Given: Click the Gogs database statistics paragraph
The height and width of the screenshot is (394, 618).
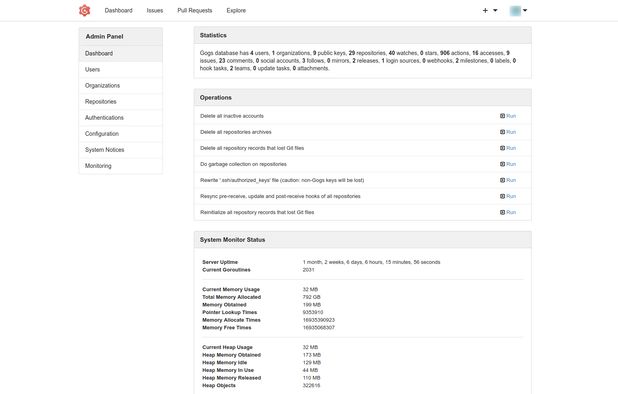Looking at the screenshot, I should tap(358, 61).
